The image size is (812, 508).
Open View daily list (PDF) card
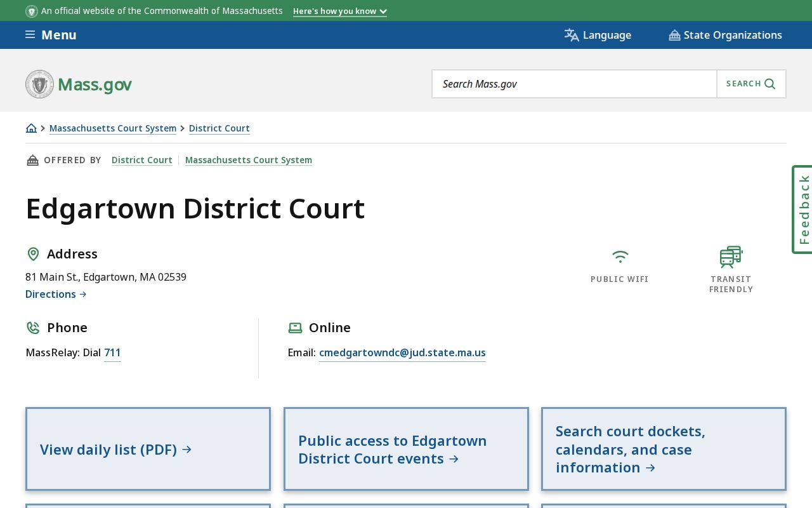(148, 449)
